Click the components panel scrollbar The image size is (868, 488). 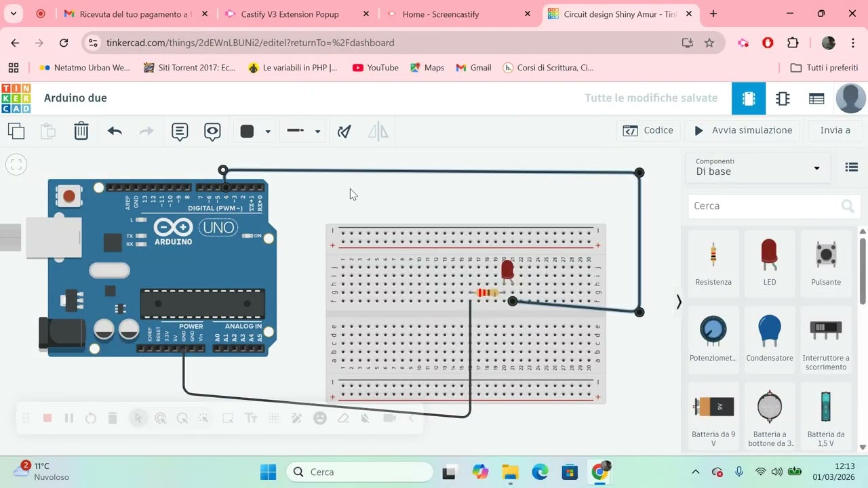(x=863, y=270)
